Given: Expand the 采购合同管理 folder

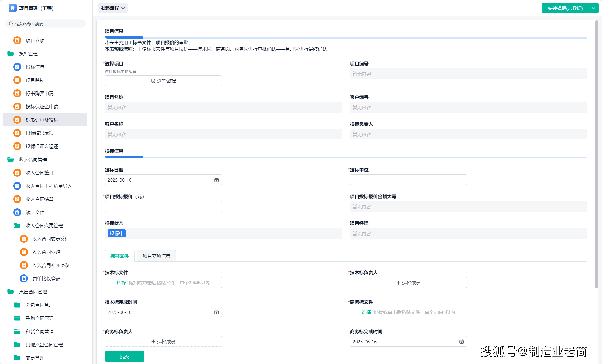Looking at the screenshot, I should pyautogui.click(x=17, y=318).
